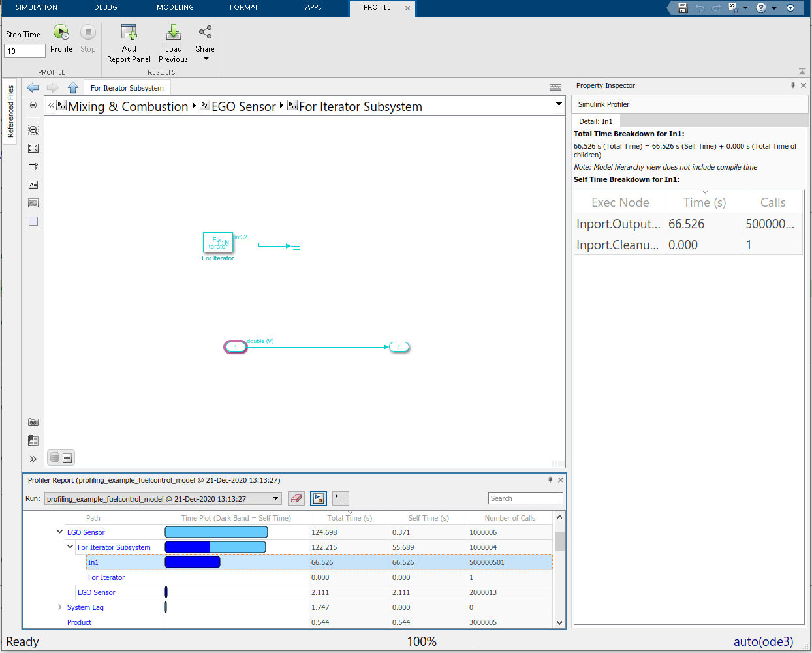
Task: Fit diagram to view
Action: tap(33, 148)
